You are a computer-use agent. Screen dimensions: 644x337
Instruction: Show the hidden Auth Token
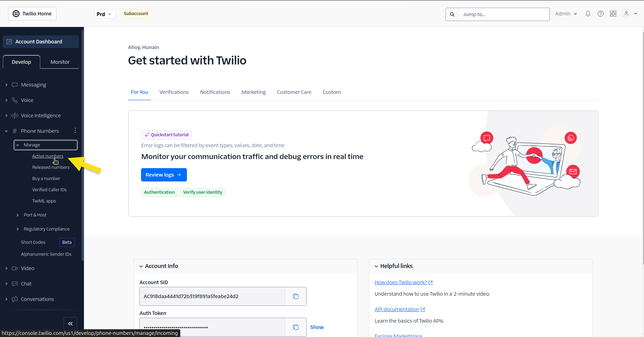coord(317,327)
